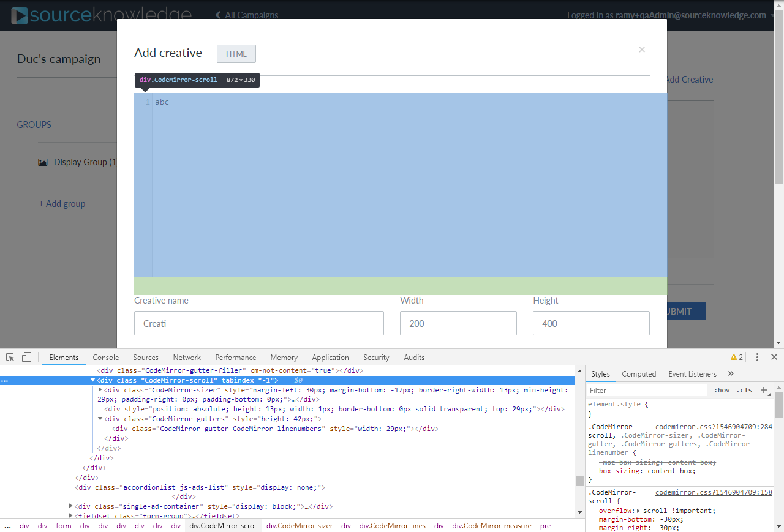Expand the single-ad-container div node
Viewport: 784px width, 532px height.
point(71,506)
